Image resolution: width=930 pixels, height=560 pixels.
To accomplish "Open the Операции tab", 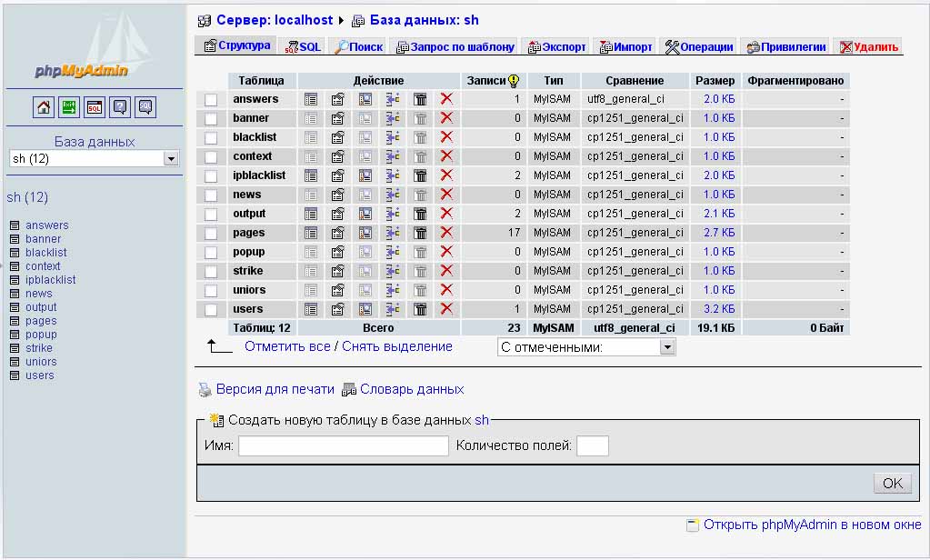I will pyautogui.click(x=699, y=47).
